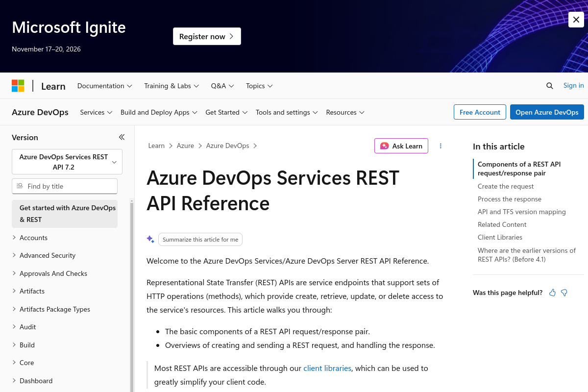Open the client libraries link
Screen dimensions: 588x392
coord(327,368)
